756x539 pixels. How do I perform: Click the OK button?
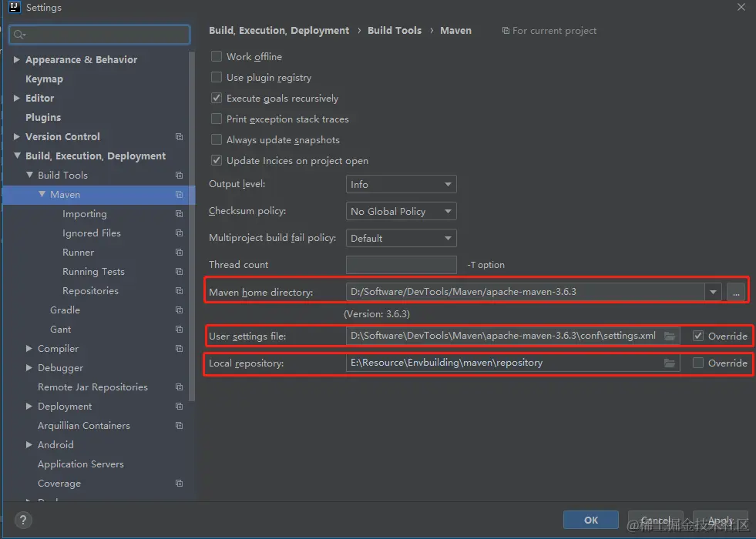[590, 521]
